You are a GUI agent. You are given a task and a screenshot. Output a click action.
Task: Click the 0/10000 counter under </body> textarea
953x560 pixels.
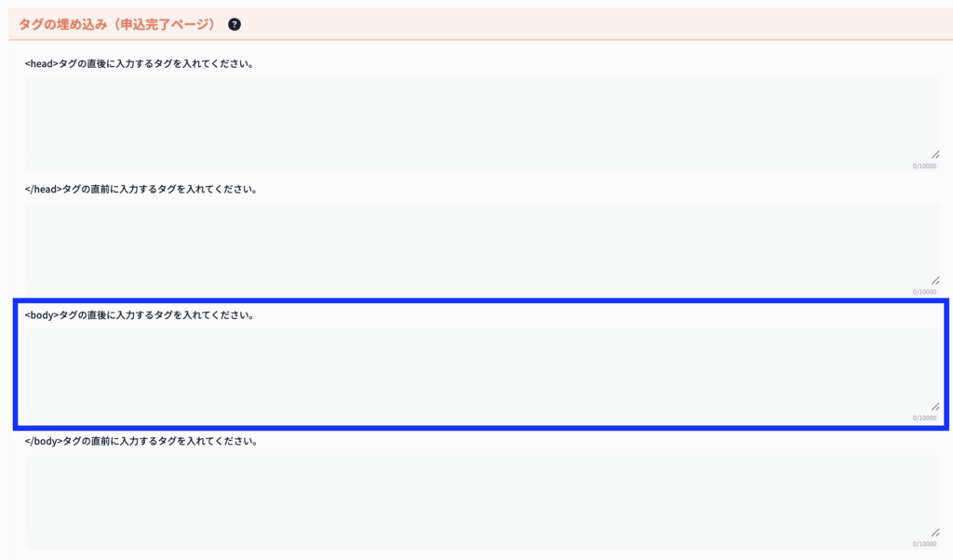tap(924, 543)
